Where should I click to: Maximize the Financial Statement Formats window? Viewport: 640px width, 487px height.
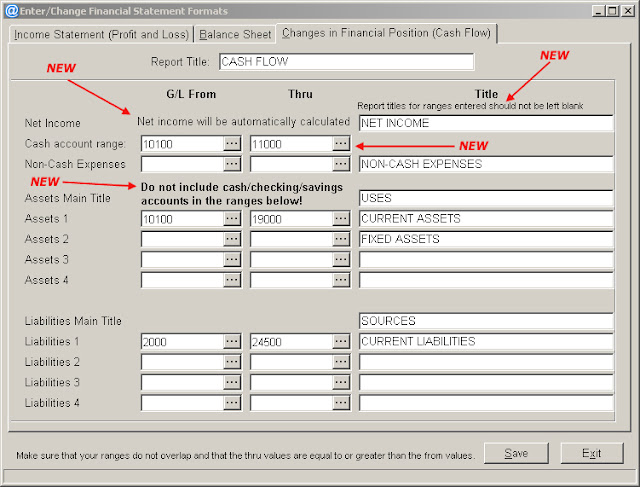click(613, 11)
